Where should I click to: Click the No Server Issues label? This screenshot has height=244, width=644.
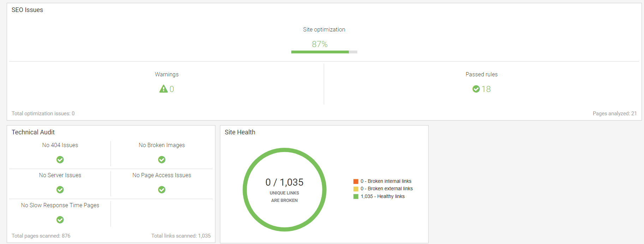pos(60,175)
